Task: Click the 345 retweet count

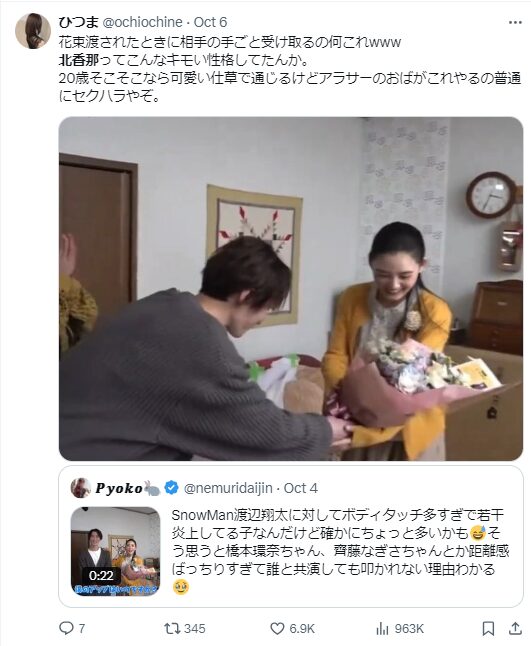Action: [x=194, y=628]
